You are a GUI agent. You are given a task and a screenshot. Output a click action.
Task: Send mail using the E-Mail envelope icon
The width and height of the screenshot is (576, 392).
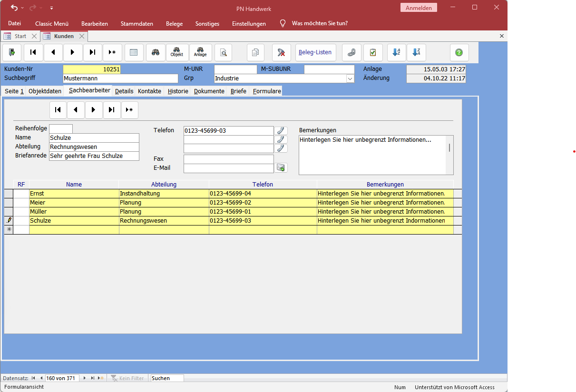[281, 168]
